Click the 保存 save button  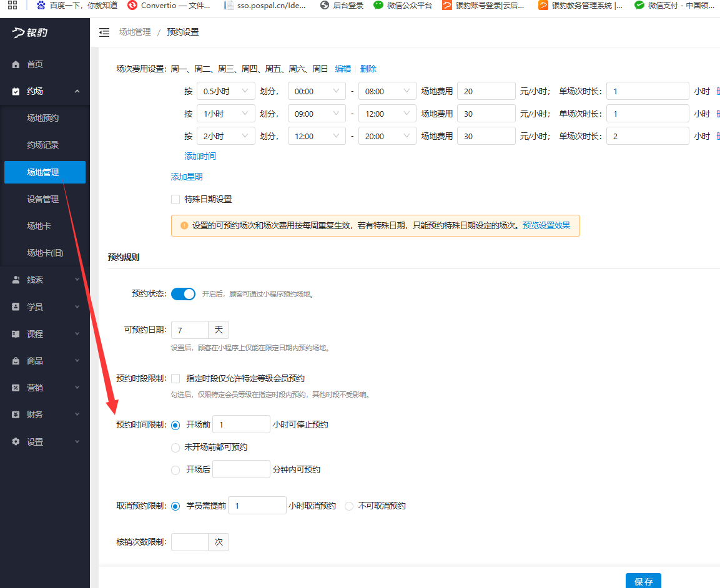pyautogui.click(x=643, y=581)
